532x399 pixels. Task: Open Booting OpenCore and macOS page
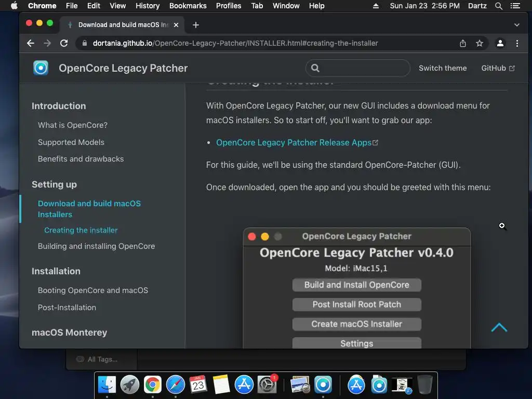tap(93, 290)
